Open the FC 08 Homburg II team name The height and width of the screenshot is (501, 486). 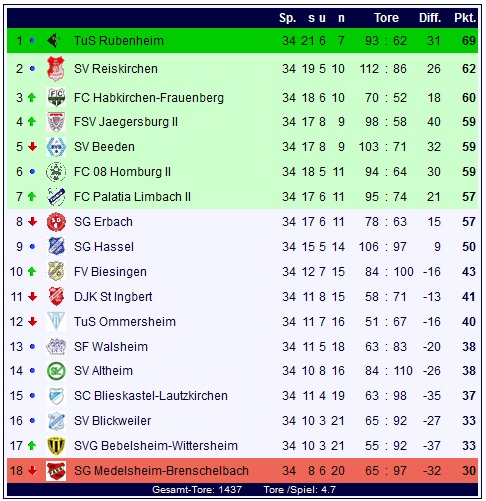tap(122, 172)
